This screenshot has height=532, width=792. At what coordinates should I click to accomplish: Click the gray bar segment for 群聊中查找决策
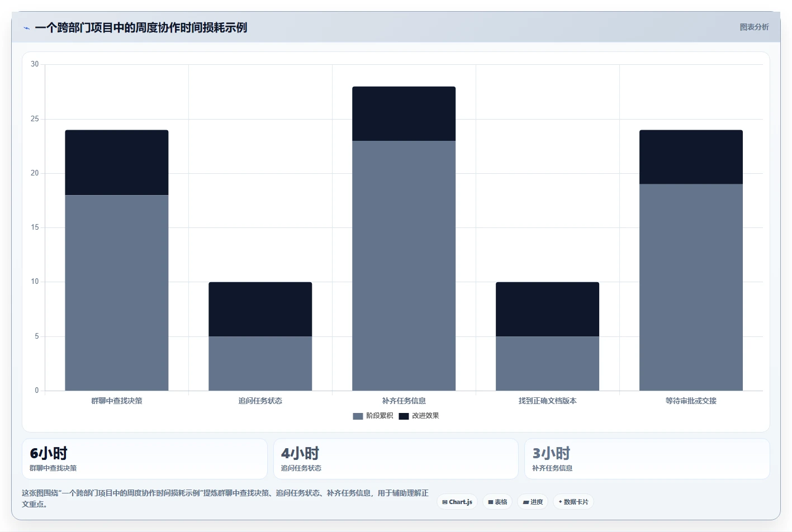117,293
